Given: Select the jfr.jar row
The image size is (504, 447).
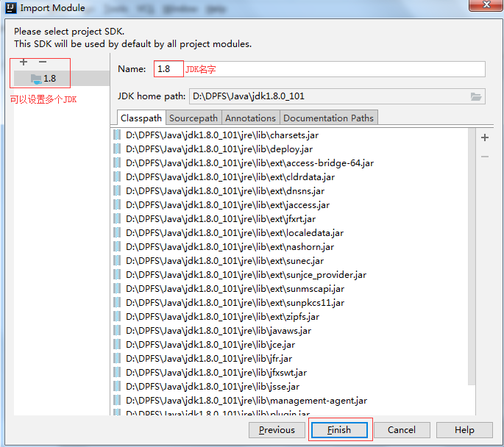Looking at the screenshot, I should coord(289,359).
